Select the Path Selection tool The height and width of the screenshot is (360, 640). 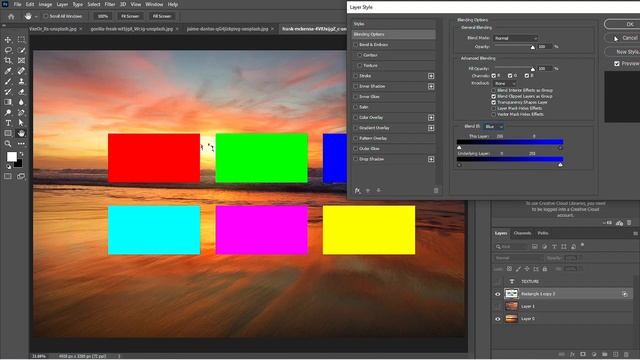click(x=21, y=123)
